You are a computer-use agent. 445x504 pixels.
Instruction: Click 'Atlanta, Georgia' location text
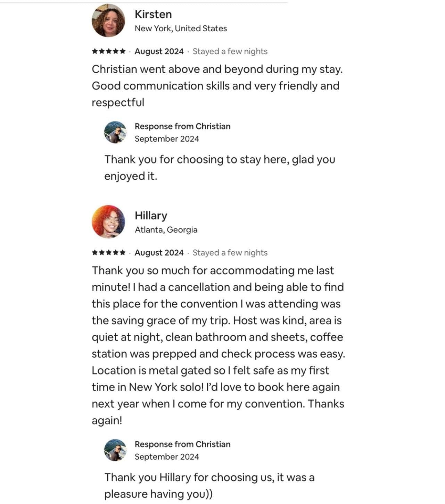coord(166,230)
